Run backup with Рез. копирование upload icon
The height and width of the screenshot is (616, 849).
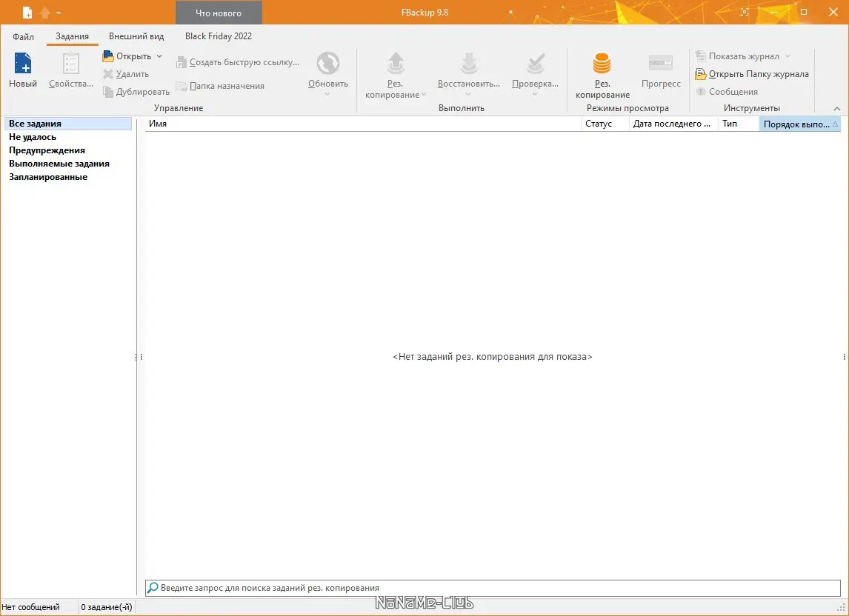(396, 64)
